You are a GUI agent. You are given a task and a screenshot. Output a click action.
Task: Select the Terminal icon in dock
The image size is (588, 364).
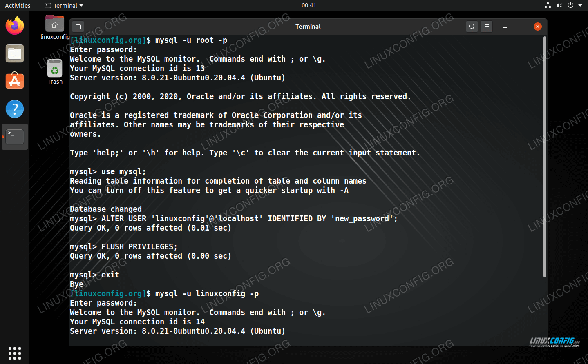(15, 137)
